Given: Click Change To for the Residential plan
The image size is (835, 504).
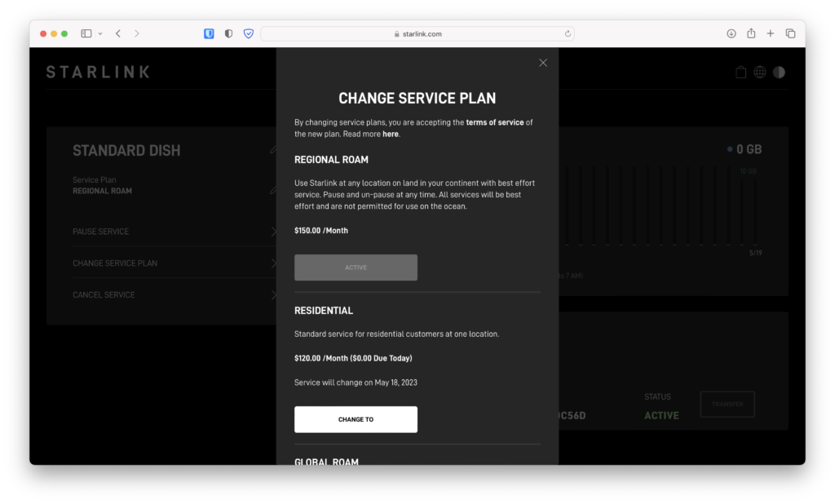Looking at the screenshot, I should pyautogui.click(x=356, y=419).
